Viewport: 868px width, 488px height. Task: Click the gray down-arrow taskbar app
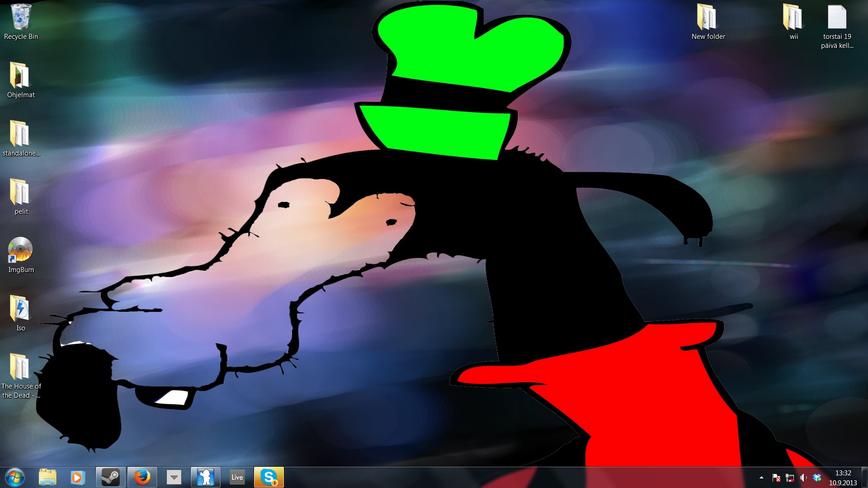coord(174,477)
